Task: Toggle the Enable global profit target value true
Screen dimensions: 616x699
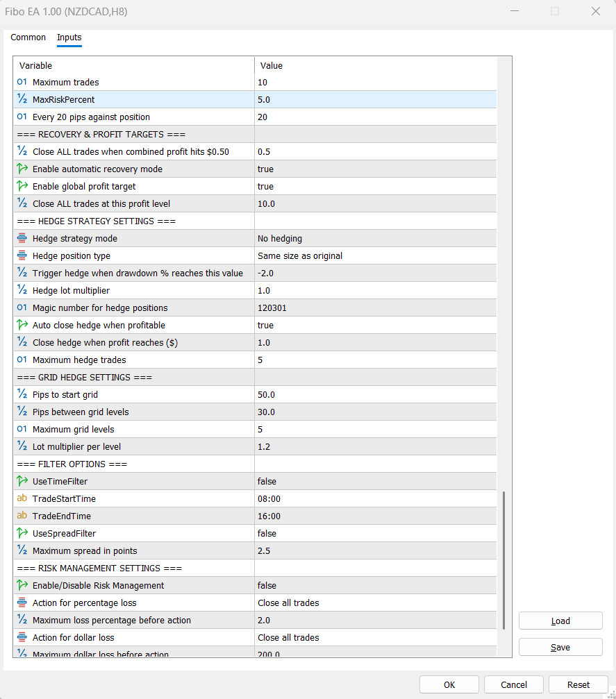Action: [x=375, y=186]
